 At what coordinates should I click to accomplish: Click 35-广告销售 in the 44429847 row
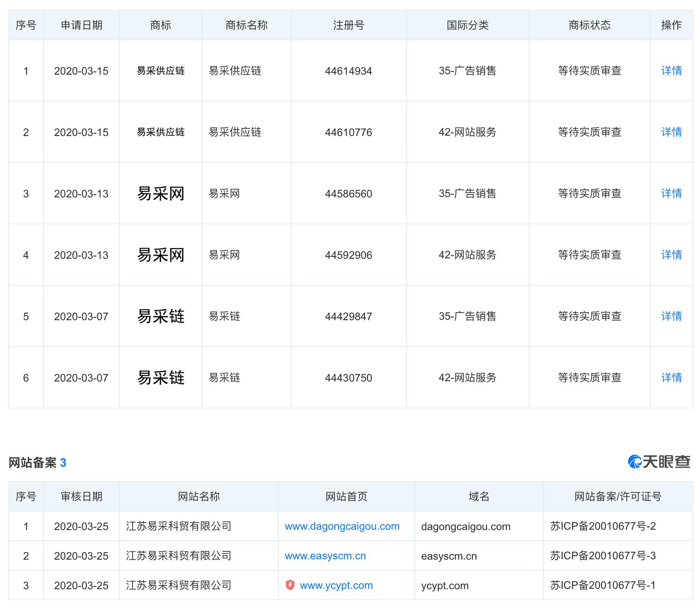coord(467,316)
